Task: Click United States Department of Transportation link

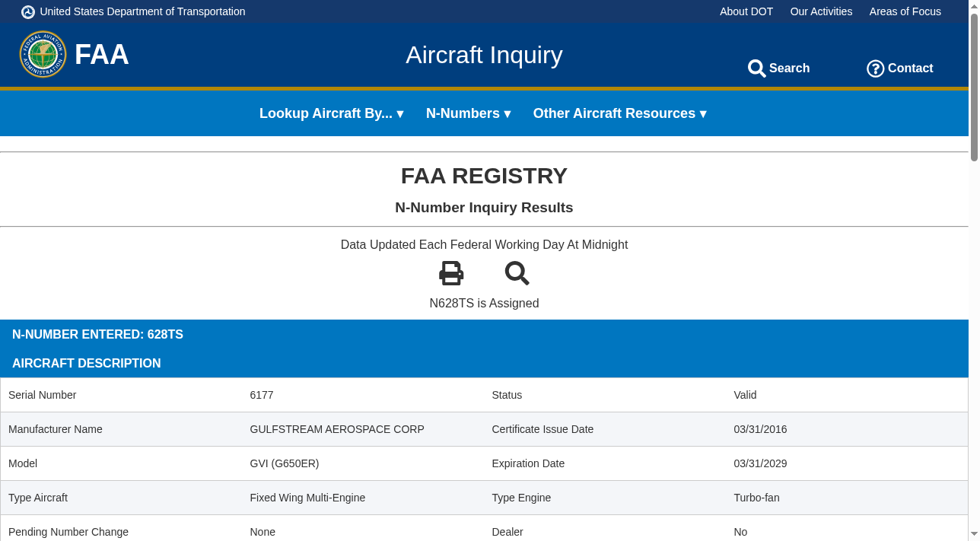Action: [x=142, y=11]
